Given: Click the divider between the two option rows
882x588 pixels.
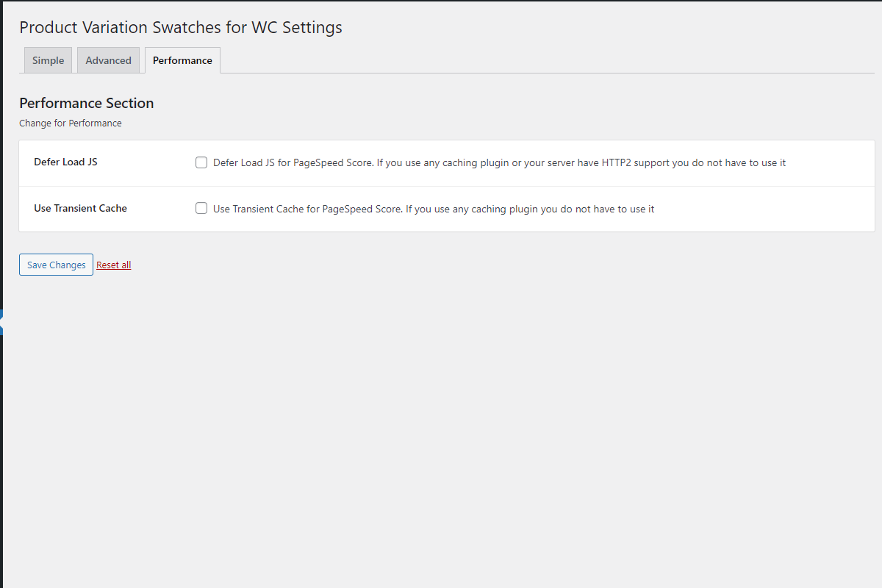Looking at the screenshot, I should tap(447, 186).
